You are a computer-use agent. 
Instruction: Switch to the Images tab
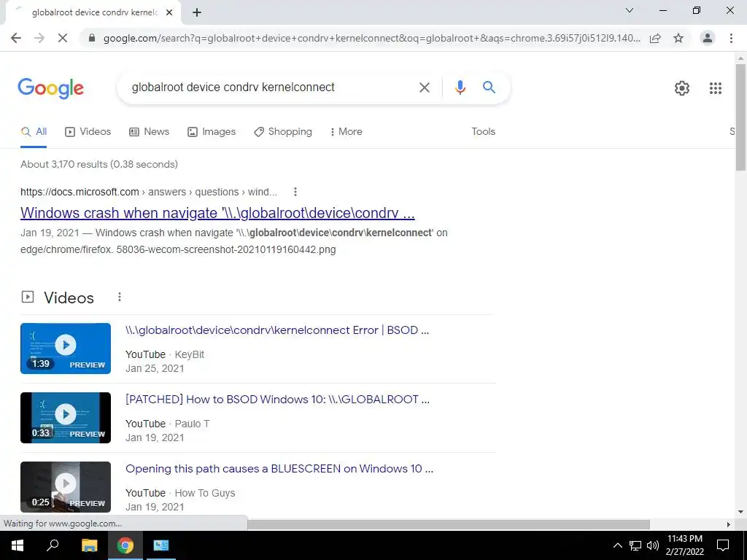pos(212,132)
